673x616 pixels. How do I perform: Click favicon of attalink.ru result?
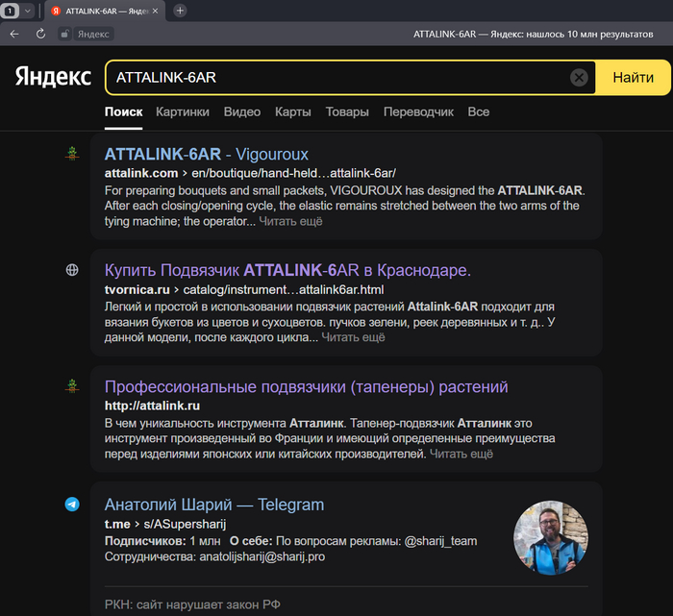click(x=72, y=386)
